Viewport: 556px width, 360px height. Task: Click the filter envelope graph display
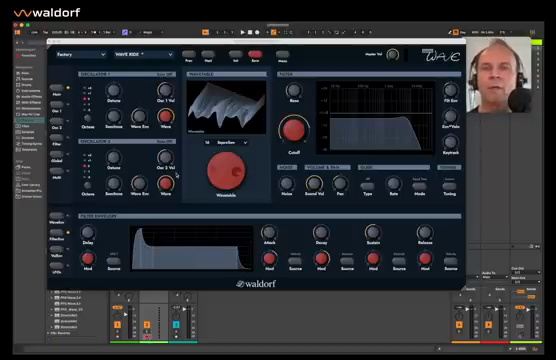click(191, 249)
